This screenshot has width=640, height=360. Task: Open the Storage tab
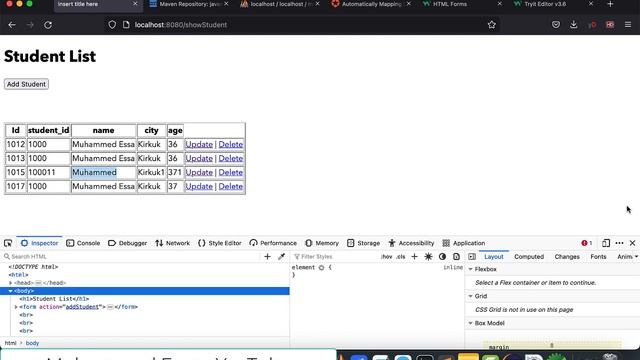click(x=364, y=243)
